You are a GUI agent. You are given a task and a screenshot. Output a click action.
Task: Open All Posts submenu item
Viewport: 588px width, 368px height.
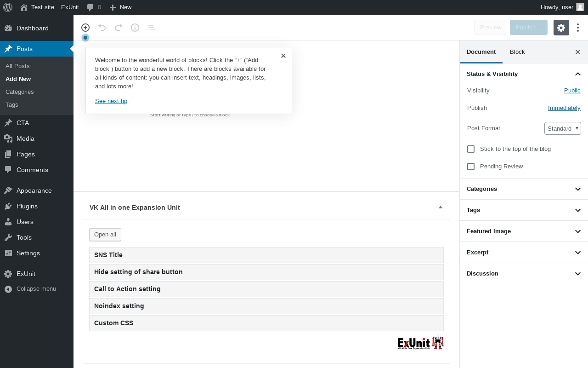tap(17, 66)
